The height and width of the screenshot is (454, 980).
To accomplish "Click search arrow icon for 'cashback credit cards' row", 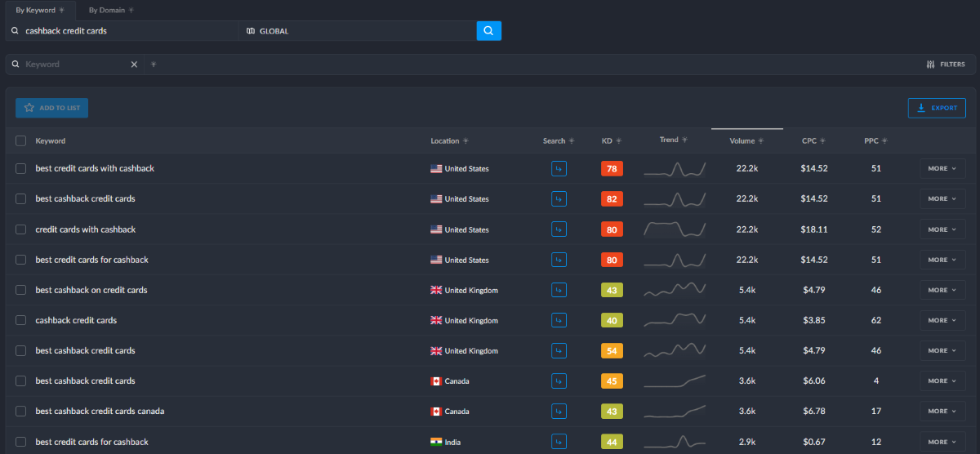I will click(559, 321).
